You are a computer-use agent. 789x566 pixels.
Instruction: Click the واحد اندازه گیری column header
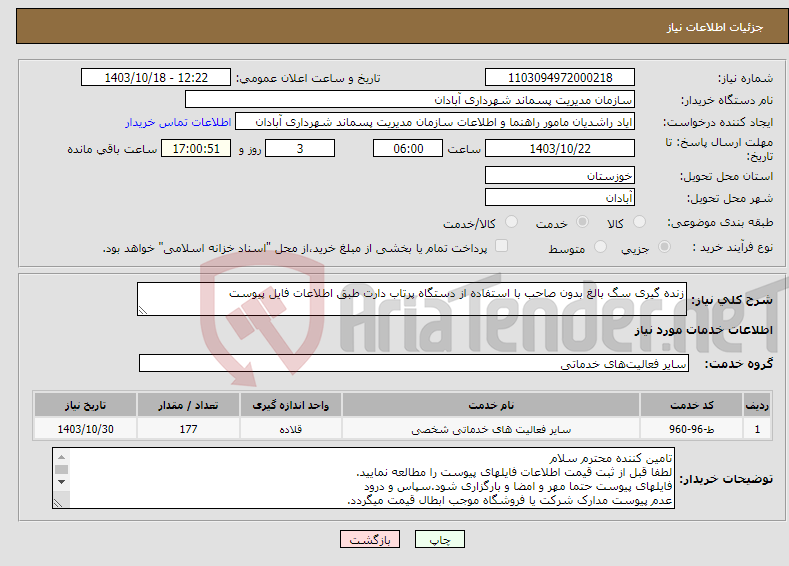point(291,405)
